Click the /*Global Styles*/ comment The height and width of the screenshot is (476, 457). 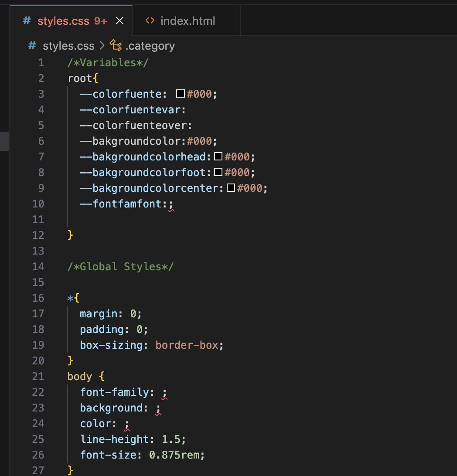[x=120, y=266]
